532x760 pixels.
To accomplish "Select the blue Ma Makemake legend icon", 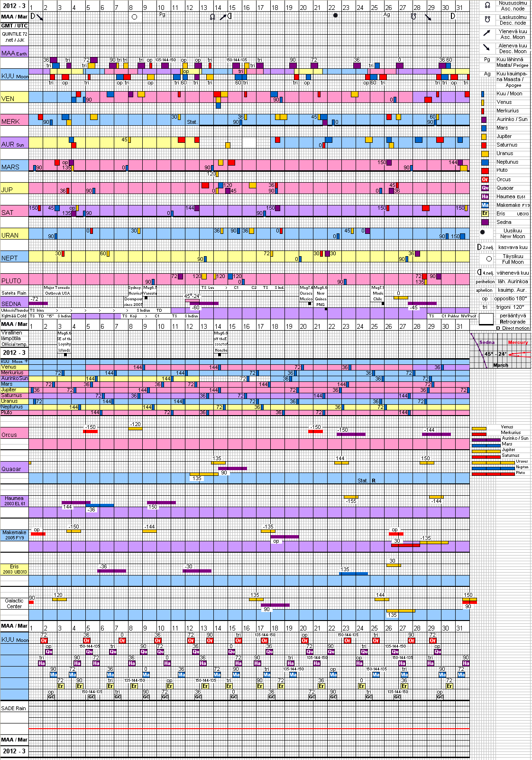I will (485, 205).
